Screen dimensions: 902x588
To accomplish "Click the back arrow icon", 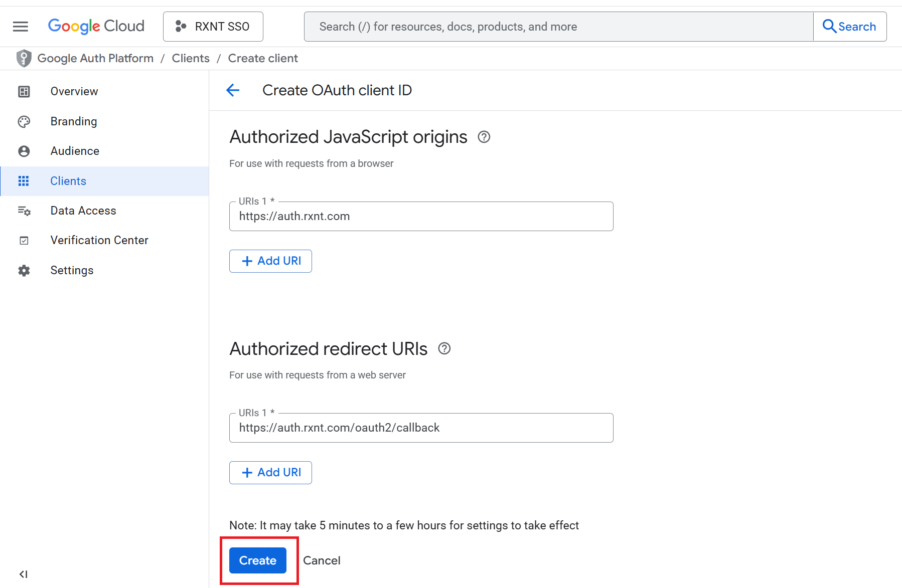I will pos(233,90).
